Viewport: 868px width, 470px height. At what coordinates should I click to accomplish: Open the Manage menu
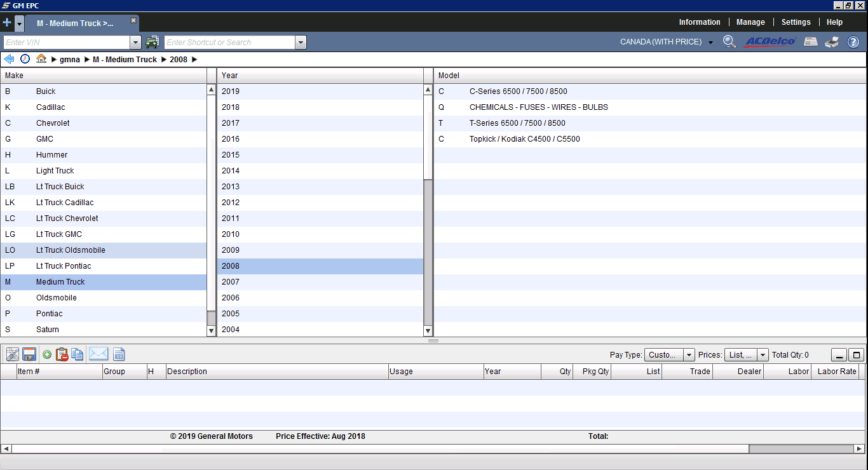(750, 22)
